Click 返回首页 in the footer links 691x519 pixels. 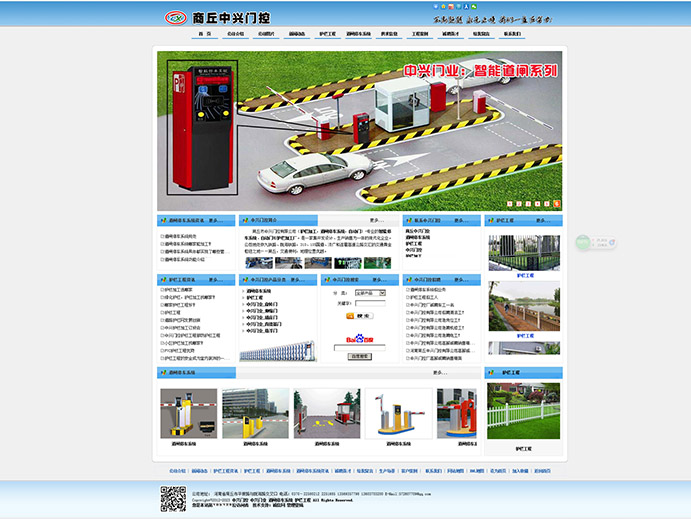542,471
